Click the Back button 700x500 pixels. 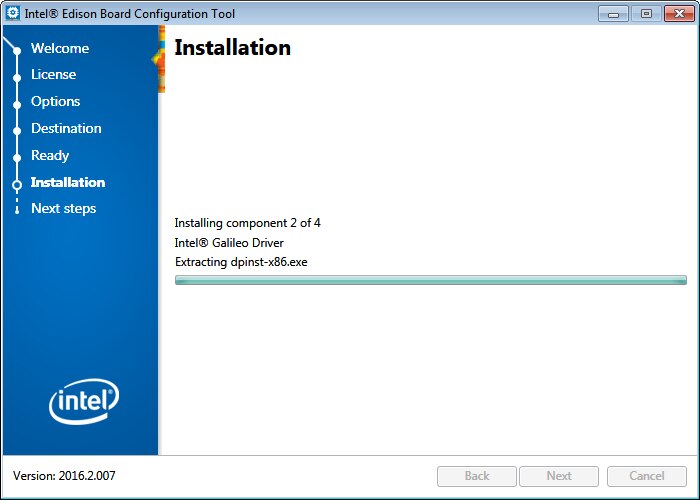click(x=477, y=476)
